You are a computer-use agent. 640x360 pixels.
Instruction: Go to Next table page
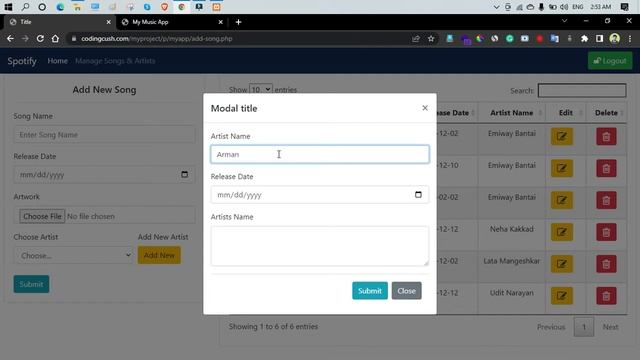click(610, 327)
